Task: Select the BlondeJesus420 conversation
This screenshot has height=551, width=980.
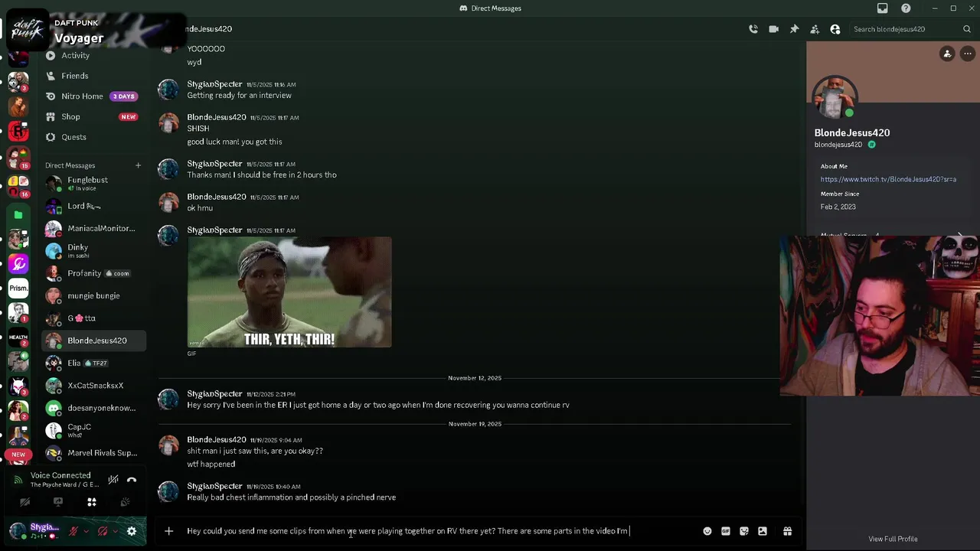Action: 93,341
